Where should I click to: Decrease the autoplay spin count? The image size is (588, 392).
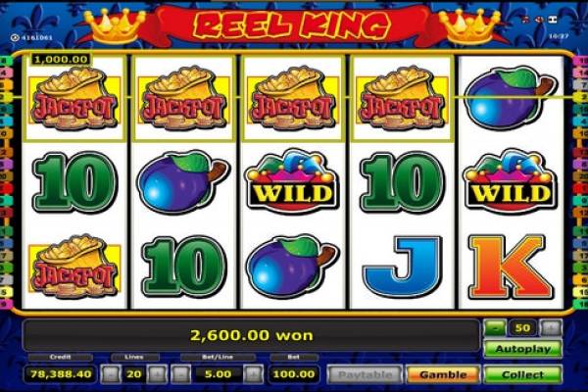click(495, 328)
